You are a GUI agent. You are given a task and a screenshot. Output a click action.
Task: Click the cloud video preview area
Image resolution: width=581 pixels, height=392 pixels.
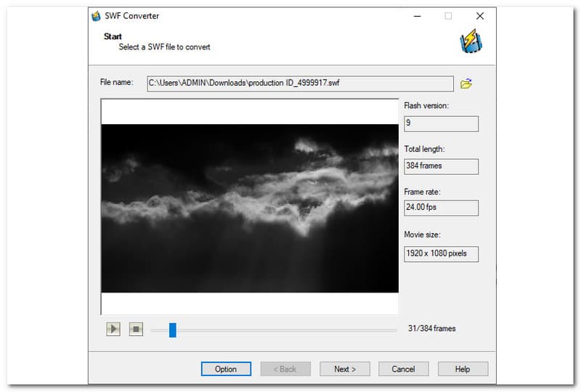[x=250, y=208]
